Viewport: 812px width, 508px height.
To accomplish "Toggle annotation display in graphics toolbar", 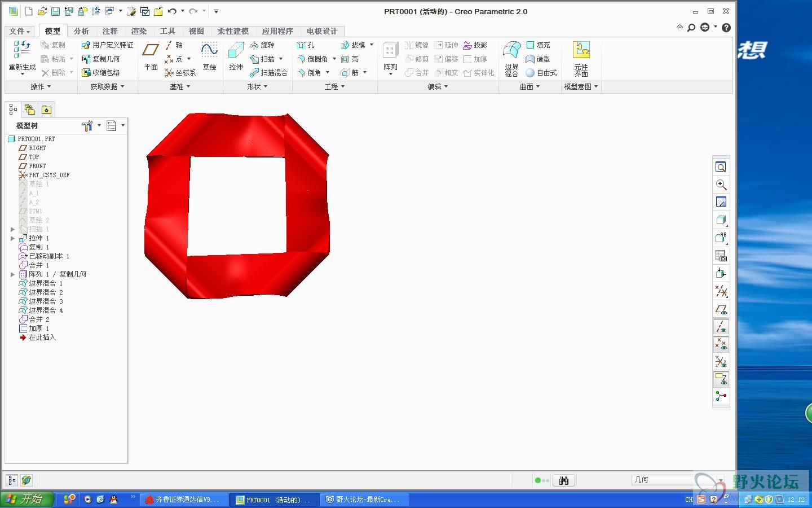I will tap(721, 379).
